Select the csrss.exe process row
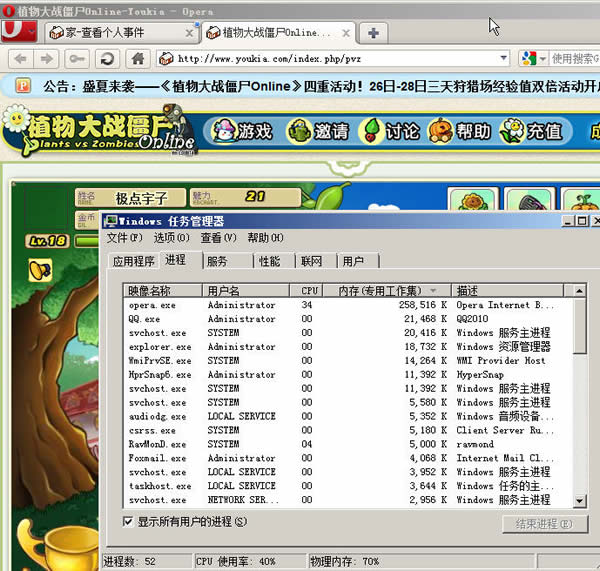The height and width of the screenshot is (571, 600). point(349,430)
